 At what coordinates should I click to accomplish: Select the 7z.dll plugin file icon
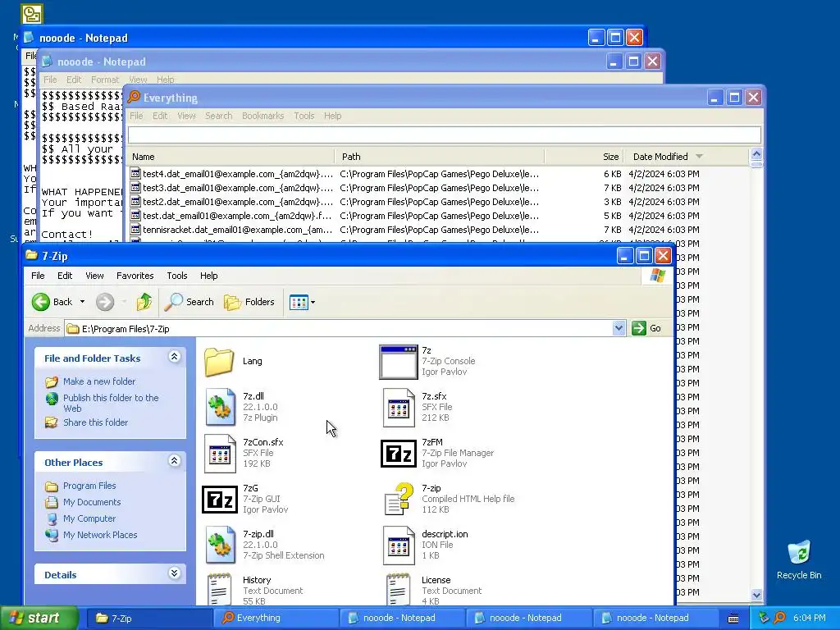click(x=220, y=407)
